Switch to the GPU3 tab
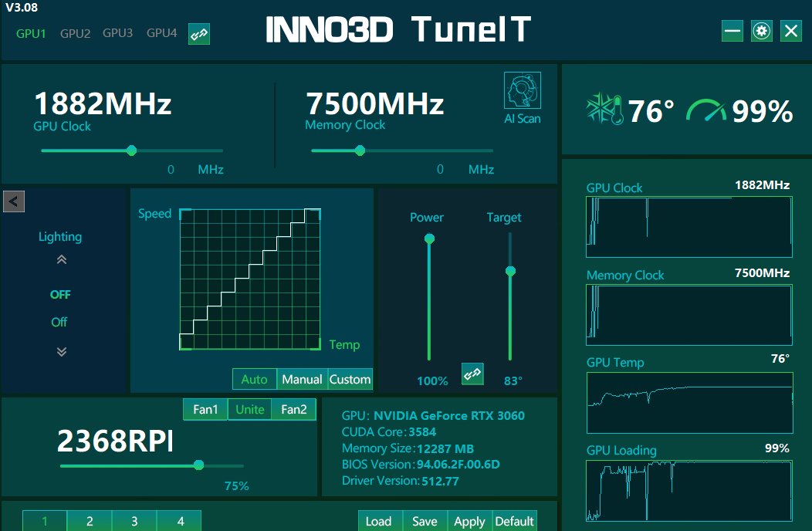Screen dimensions: 812x531 click(117, 33)
